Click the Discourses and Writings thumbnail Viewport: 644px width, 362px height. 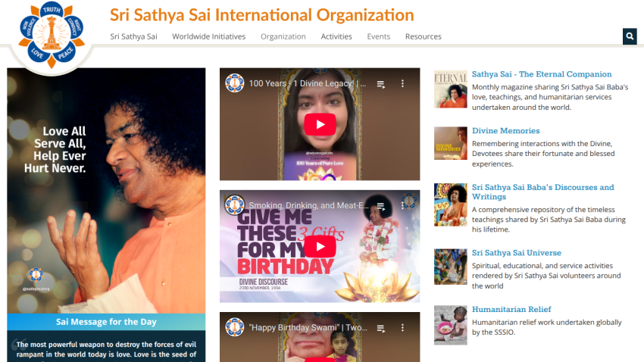[451, 204]
